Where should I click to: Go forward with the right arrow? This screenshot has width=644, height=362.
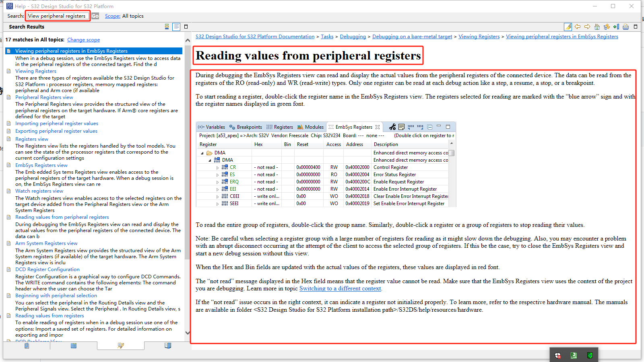click(587, 27)
